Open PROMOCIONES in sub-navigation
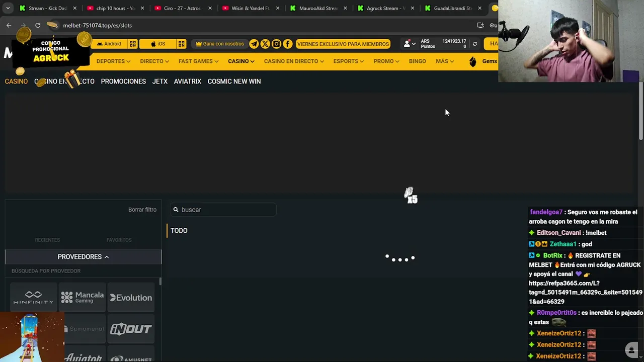644x362 pixels. (x=123, y=81)
